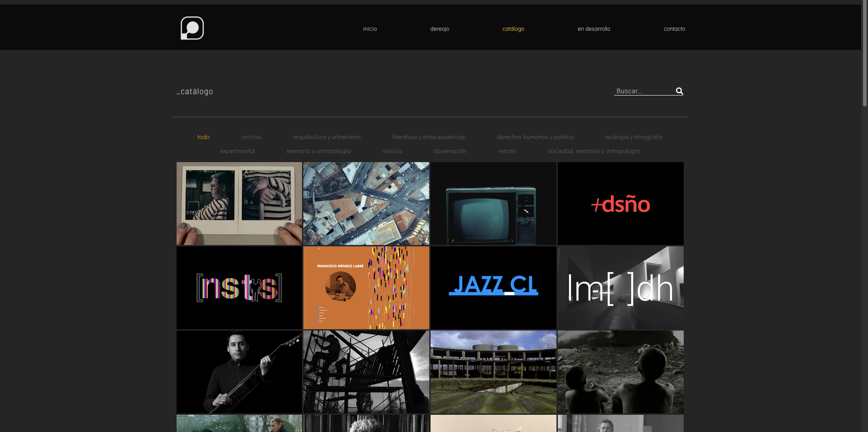Image resolution: width=868 pixels, height=432 pixels.
Task: Filter catalog by archivo
Action: 251,137
